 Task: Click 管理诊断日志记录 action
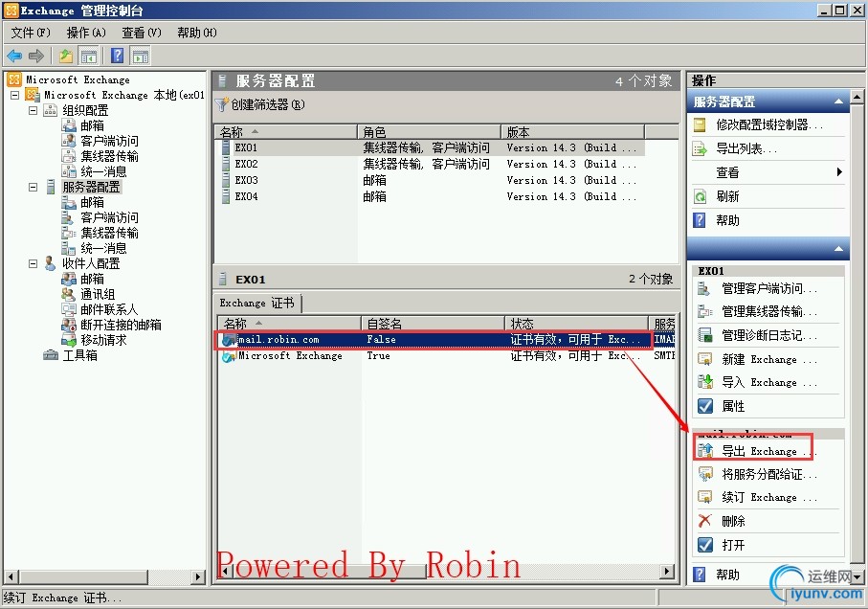[x=768, y=335]
